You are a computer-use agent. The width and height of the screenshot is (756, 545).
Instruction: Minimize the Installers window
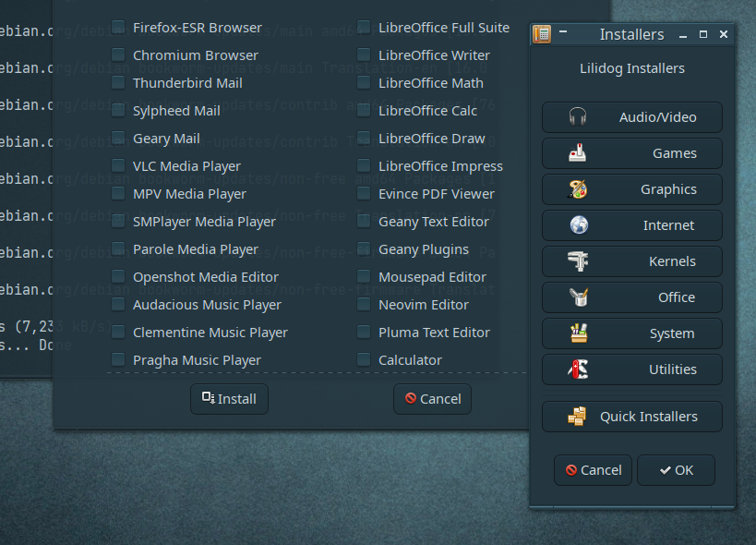coord(683,35)
